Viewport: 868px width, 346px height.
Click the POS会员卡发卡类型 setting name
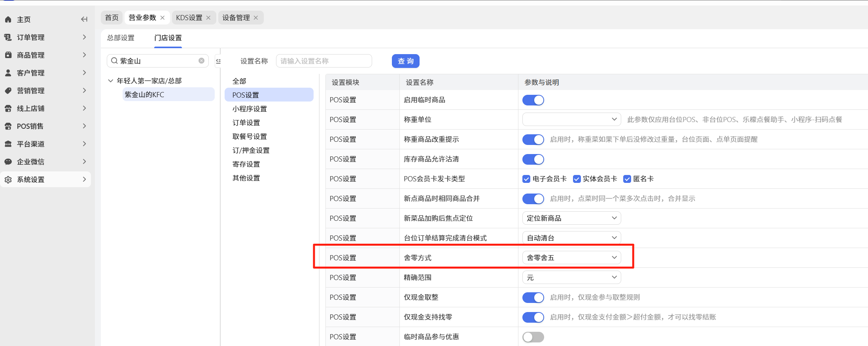click(x=434, y=179)
